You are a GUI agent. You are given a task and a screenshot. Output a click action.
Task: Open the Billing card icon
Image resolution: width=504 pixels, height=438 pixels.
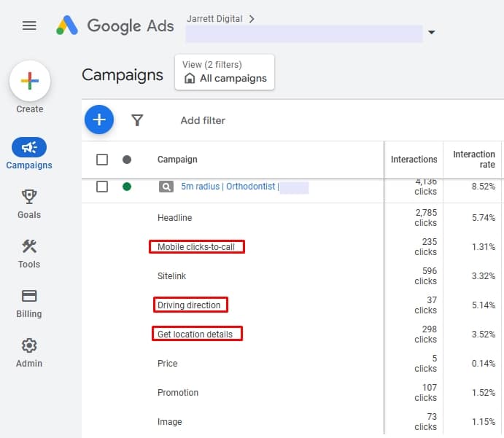(x=29, y=296)
